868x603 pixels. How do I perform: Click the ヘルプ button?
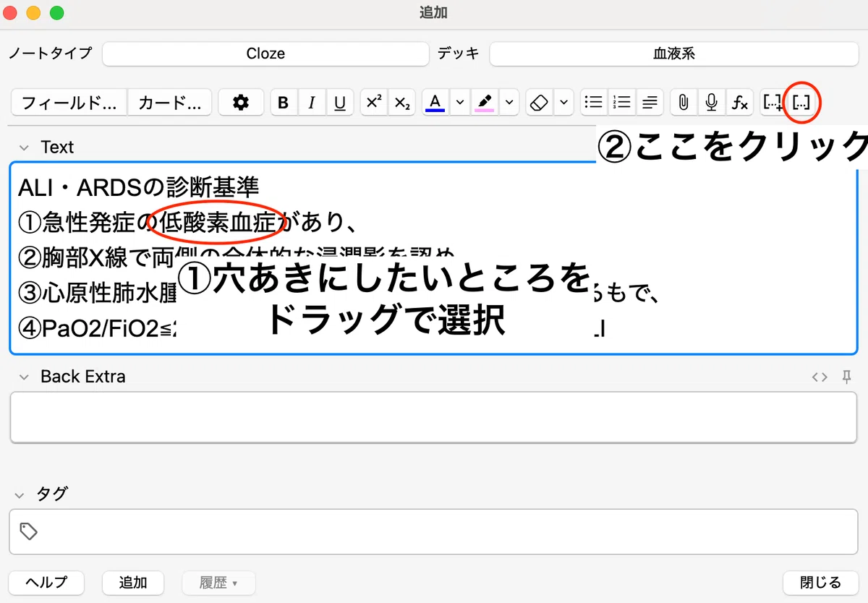tap(46, 582)
